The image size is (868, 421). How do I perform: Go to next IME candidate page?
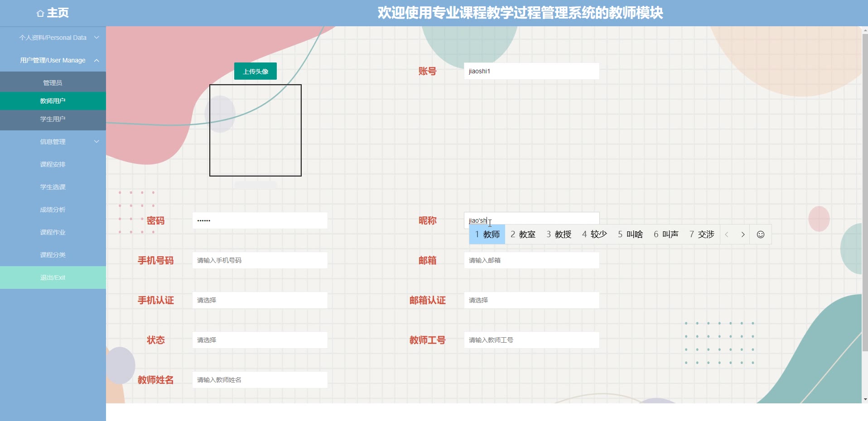743,234
